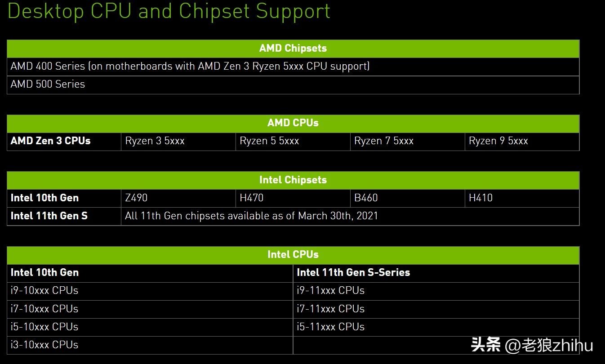Click the AMD Chipsets table header
605x364 pixels.
(293, 49)
